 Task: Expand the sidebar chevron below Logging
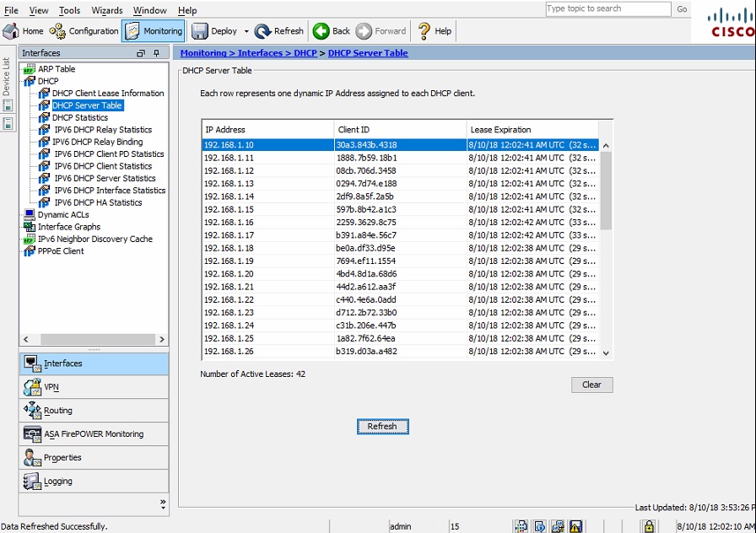[x=165, y=501]
